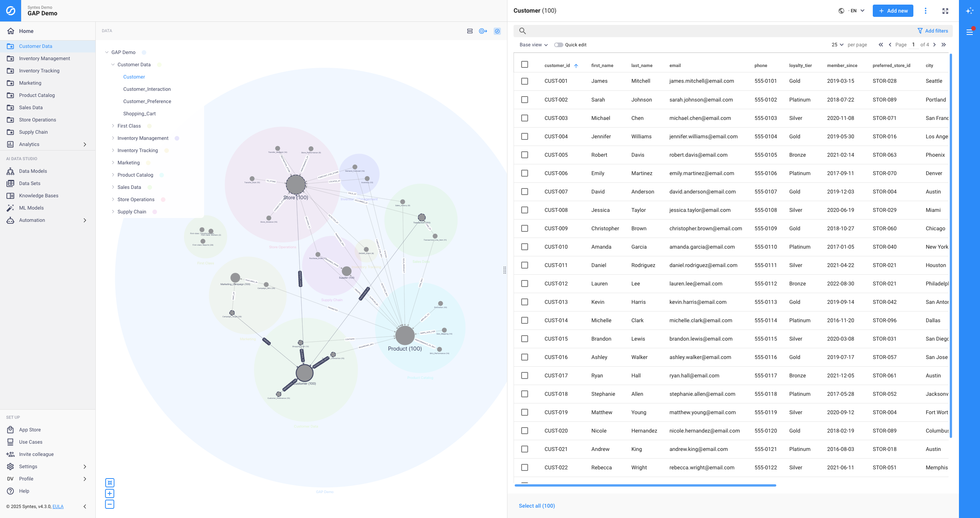Image resolution: width=980 pixels, height=518 pixels.
Task: Click Select all (100) link
Action: pyautogui.click(x=537, y=506)
